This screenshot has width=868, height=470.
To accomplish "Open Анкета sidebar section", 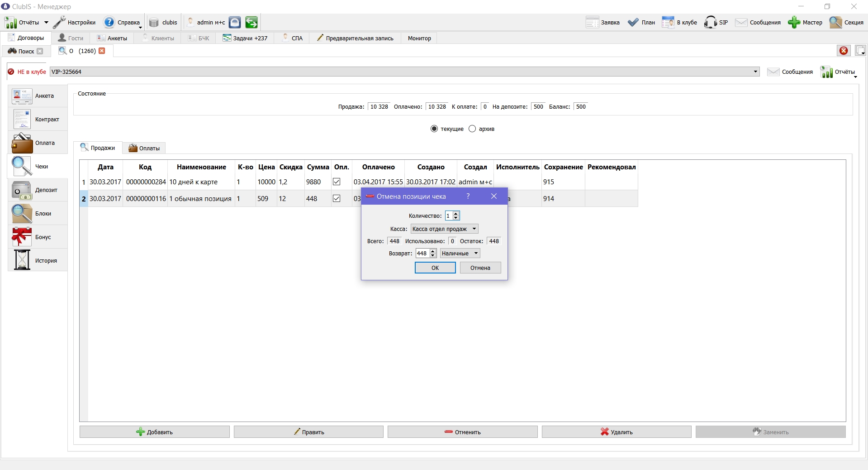I will coord(38,96).
